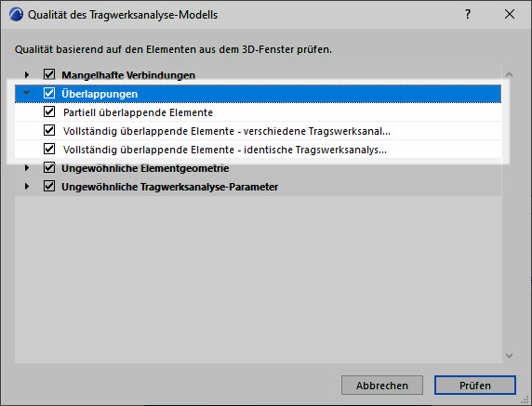Select the Mangelhafte Verbindungen row label
The height and width of the screenshot is (406, 532).
(128, 75)
